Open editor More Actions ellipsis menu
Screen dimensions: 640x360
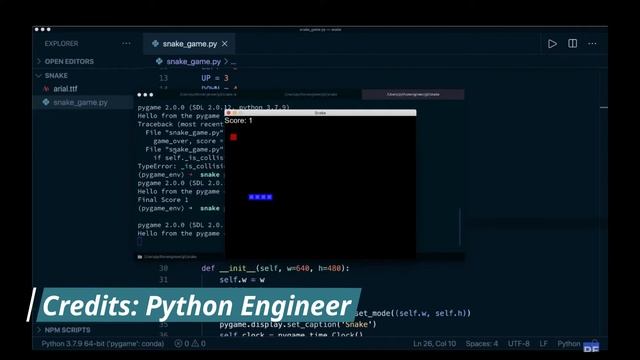click(592, 44)
